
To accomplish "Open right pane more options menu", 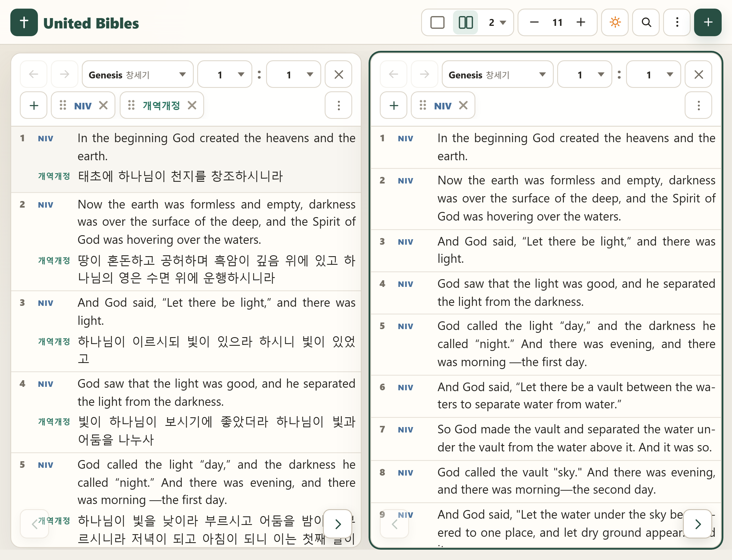I will tap(698, 105).
